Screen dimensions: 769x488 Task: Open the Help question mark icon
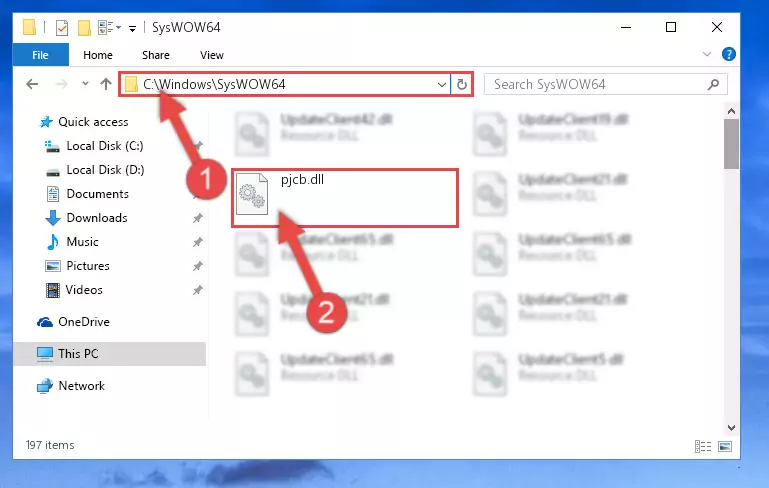[x=729, y=54]
